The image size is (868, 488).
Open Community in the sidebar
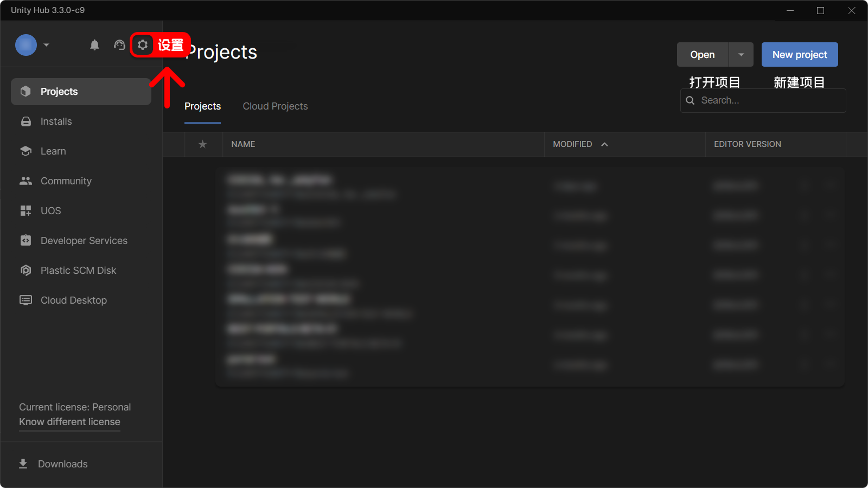tap(66, 181)
